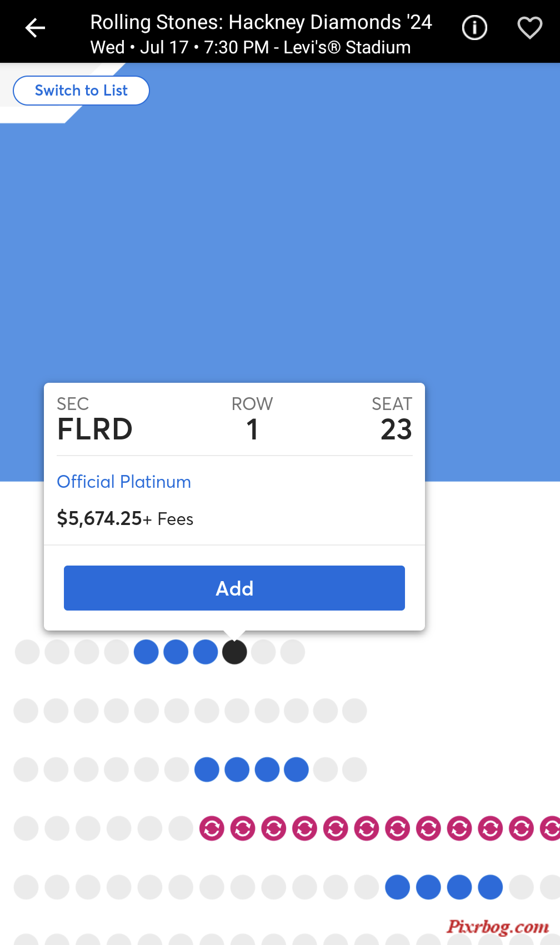Image resolution: width=560 pixels, height=945 pixels.
Task: Tap the first gray unavailable seat in the second row
Action: click(26, 711)
